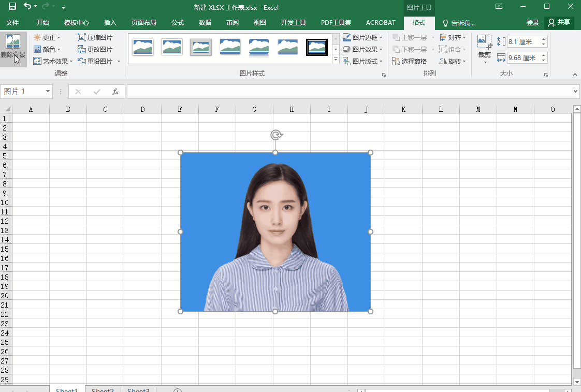Click the 共享 (Share) button
Screen dimensions: 581x392
pos(559,23)
